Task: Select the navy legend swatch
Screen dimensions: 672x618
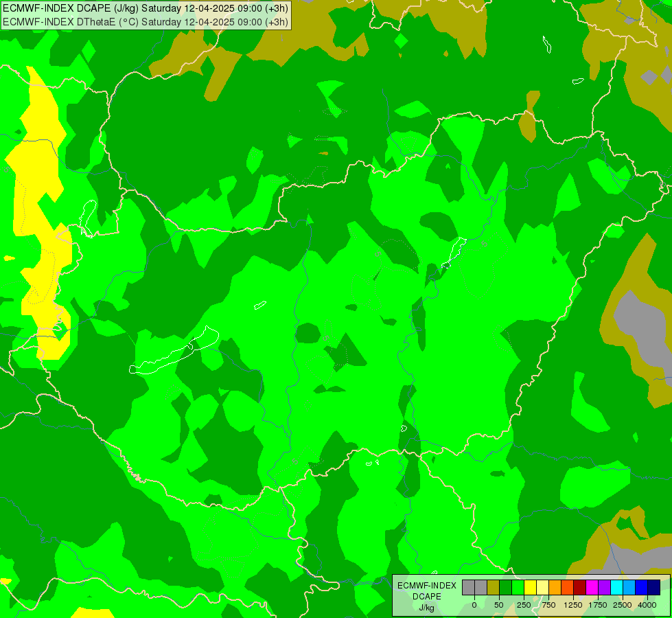Action: [x=654, y=588]
